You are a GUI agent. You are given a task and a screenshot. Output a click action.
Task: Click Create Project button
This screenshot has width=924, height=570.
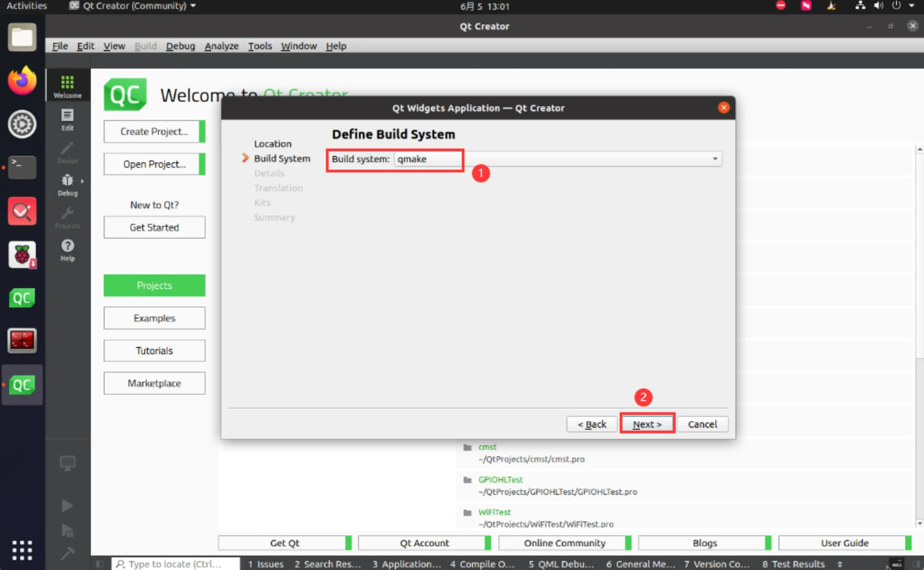tap(154, 131)
